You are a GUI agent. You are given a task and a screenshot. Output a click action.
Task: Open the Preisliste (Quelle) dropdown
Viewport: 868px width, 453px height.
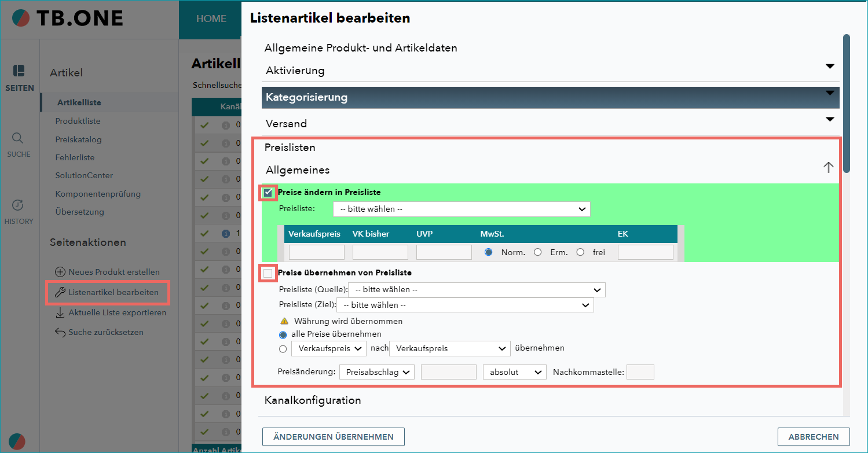pos(477,290)
